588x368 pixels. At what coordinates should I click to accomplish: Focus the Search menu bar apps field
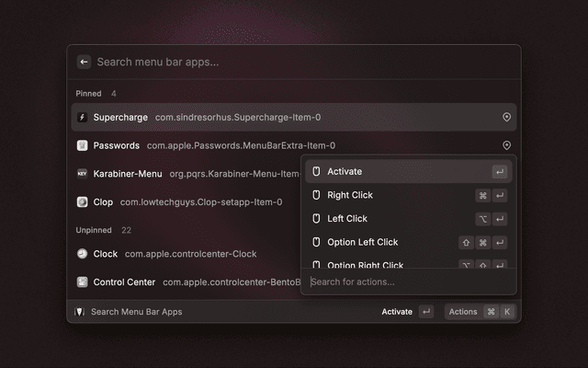[x=294, y=62]
